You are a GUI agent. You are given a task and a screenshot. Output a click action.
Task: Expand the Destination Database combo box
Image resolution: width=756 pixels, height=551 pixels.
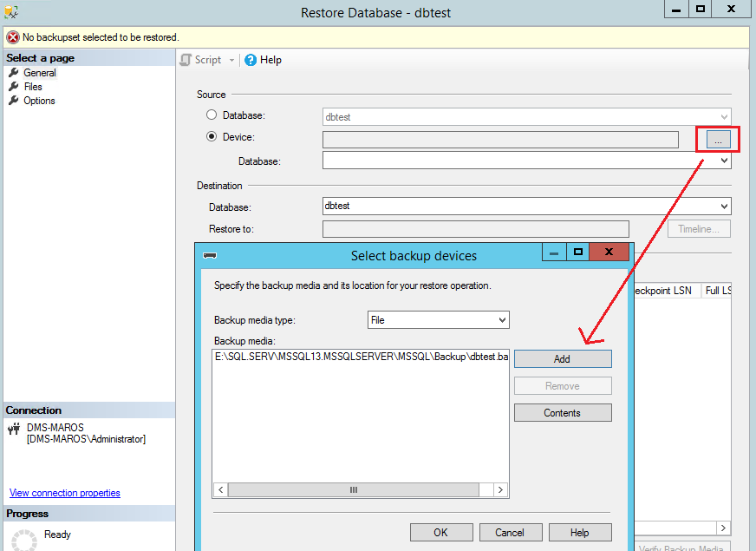pyautogui.click(x=724, y=207)
